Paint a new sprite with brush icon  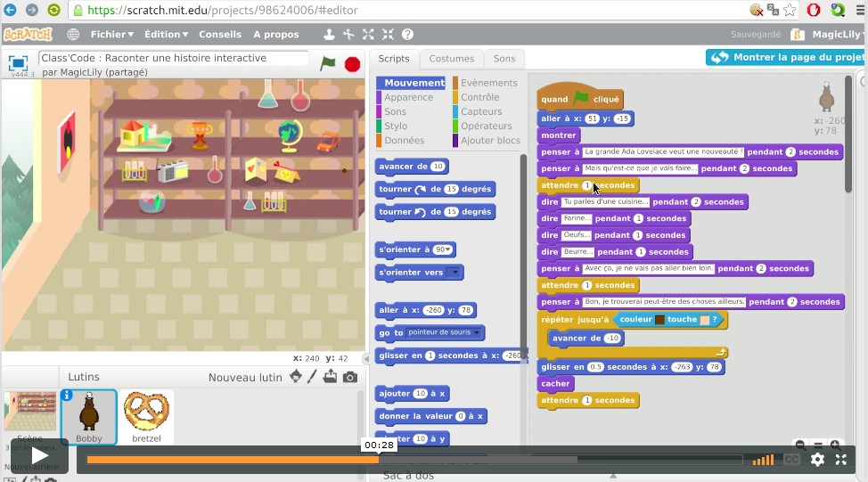pyautogui.click(x=313, y=377)
